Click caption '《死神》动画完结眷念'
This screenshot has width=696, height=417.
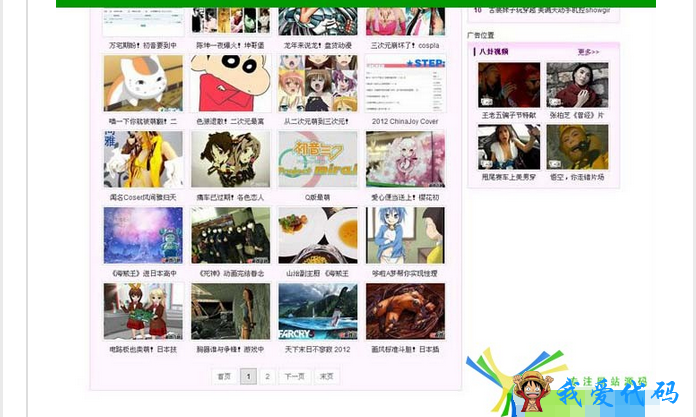[x=230, y=274]
